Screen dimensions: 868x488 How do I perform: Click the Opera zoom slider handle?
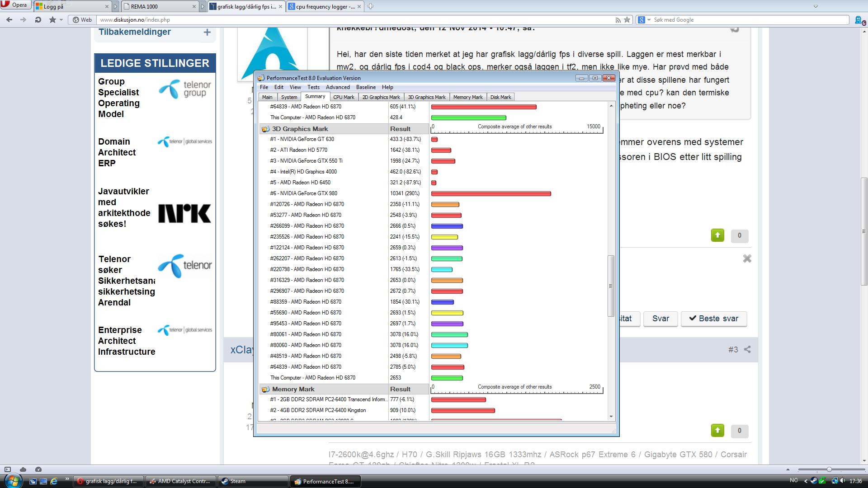(829, 469)
